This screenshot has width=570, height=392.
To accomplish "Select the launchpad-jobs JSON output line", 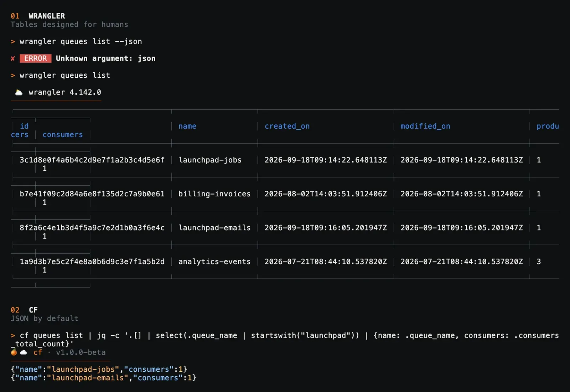I will (99, 370).
